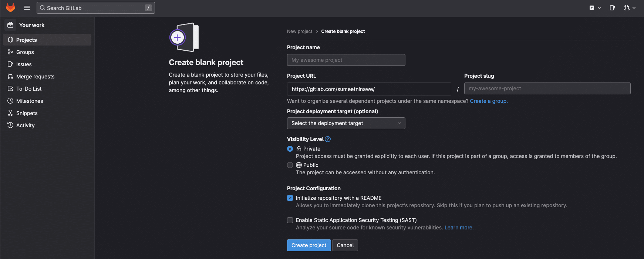644x259 pixels.
Task: Click the Create blank project breadcrumb text
Action: coord(343,31)
